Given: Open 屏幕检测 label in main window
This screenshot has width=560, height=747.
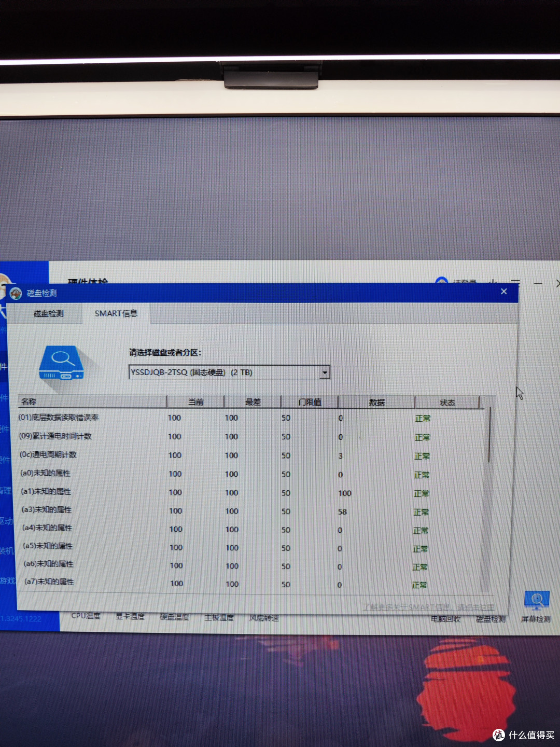Looking at the screenshot, I should pyautogui.click(x=536, y=619).
